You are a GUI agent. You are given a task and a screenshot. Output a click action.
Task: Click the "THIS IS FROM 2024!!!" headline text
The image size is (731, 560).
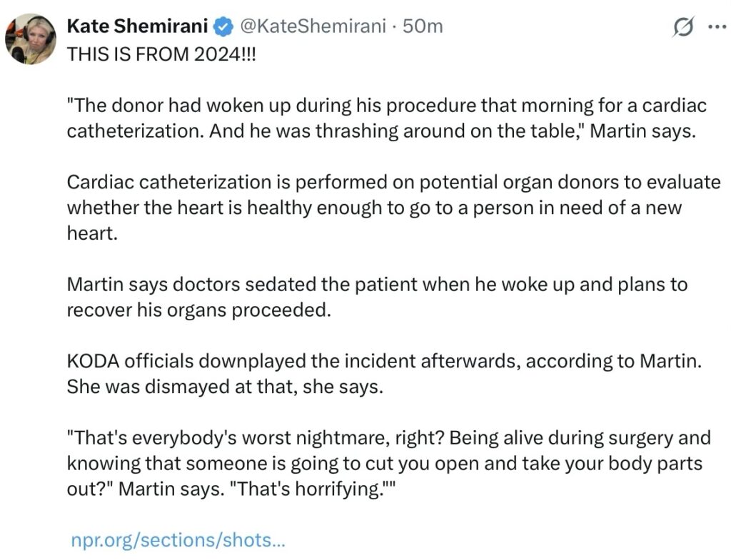pyautogui.click(x=161, y=56)
